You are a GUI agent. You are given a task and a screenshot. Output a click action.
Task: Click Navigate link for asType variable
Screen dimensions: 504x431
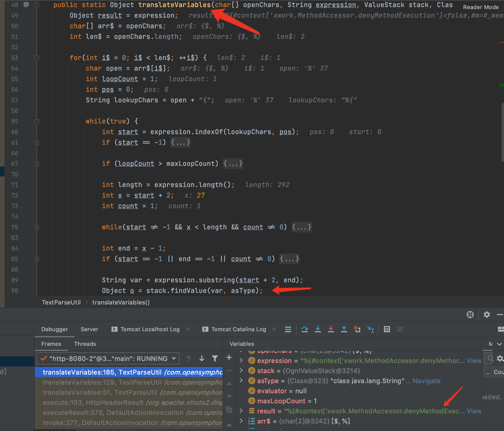[427, 381]
